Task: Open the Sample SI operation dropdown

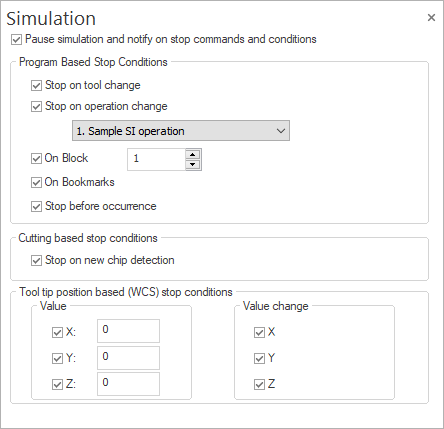Action: [x=181, y=131]
